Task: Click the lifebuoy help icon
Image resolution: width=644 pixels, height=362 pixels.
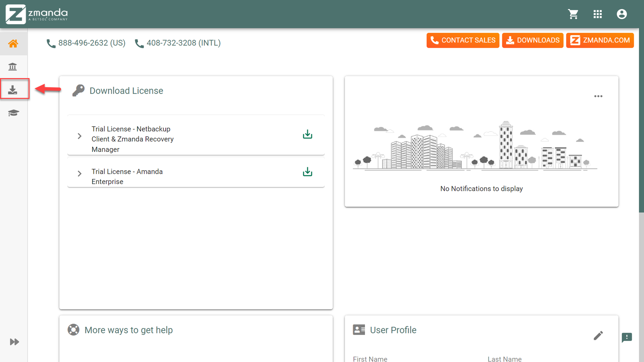Action: click(x=74, y=329)
